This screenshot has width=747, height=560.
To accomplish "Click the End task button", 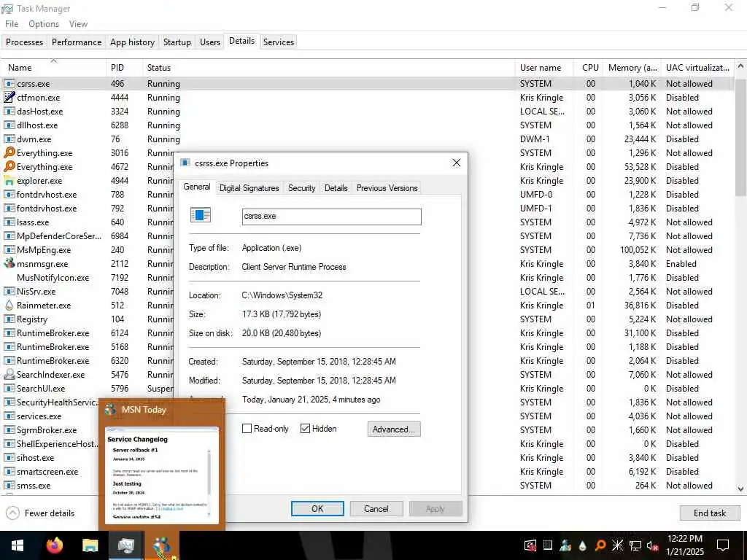I will (709, 513).
